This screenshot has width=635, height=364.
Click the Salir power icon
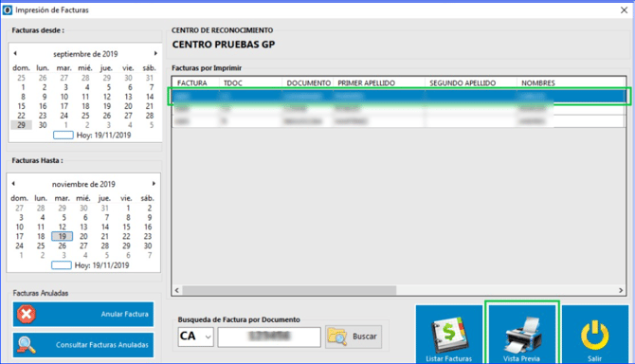[x=595, y=336]
